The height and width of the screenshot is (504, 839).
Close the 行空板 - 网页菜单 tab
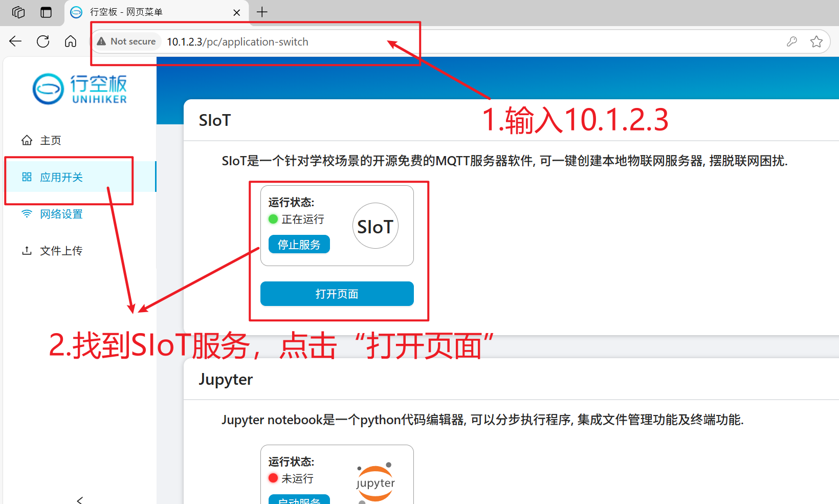tap(236, 12)
